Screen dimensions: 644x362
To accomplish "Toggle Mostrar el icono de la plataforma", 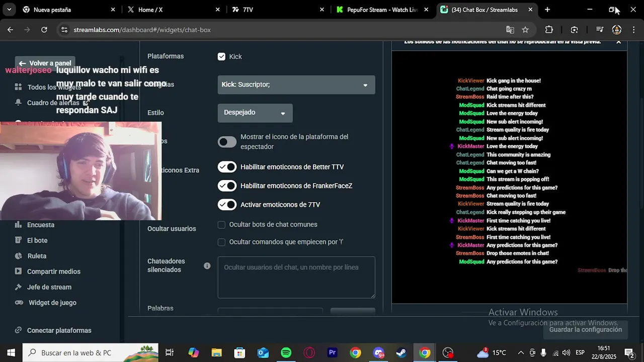I will tap(227, 142).
